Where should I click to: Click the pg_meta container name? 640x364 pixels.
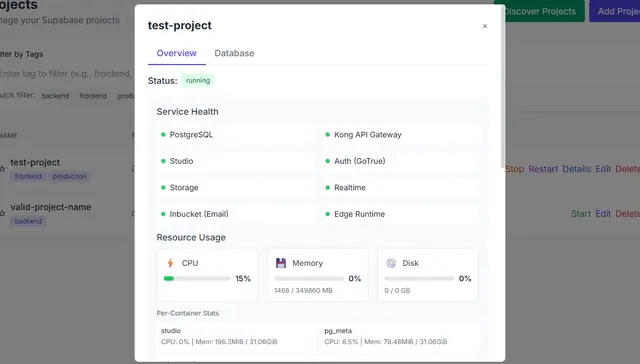[338, 331]
